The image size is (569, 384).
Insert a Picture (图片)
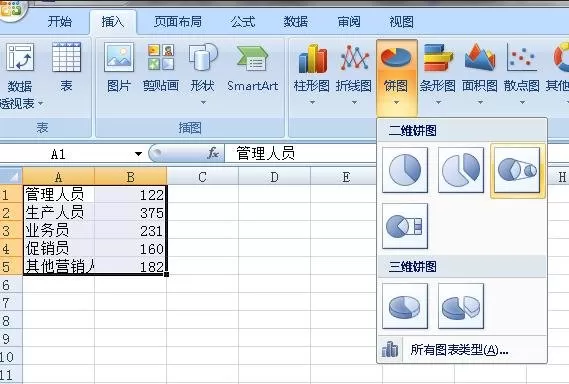point(119,57)
